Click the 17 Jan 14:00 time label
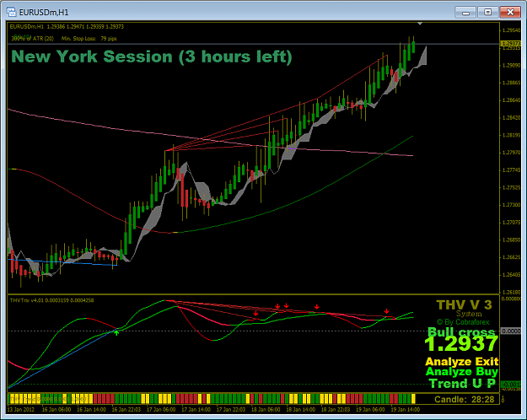 coord(196,410)
